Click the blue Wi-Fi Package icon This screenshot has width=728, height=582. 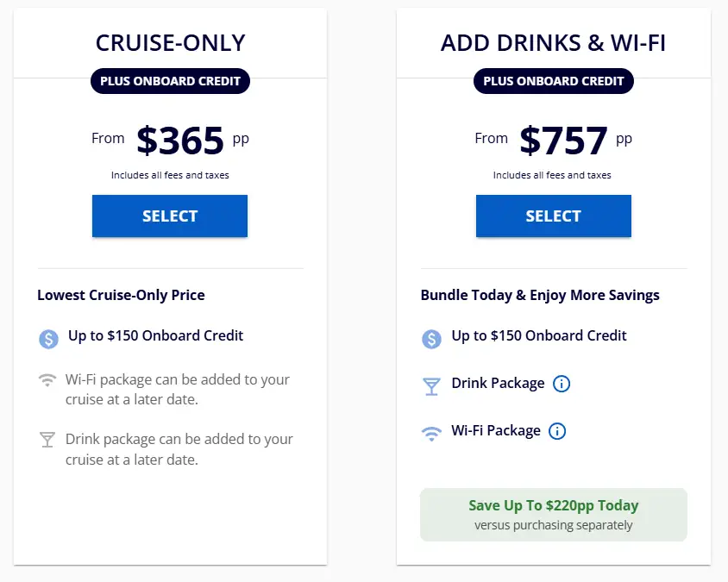(431, 433)
